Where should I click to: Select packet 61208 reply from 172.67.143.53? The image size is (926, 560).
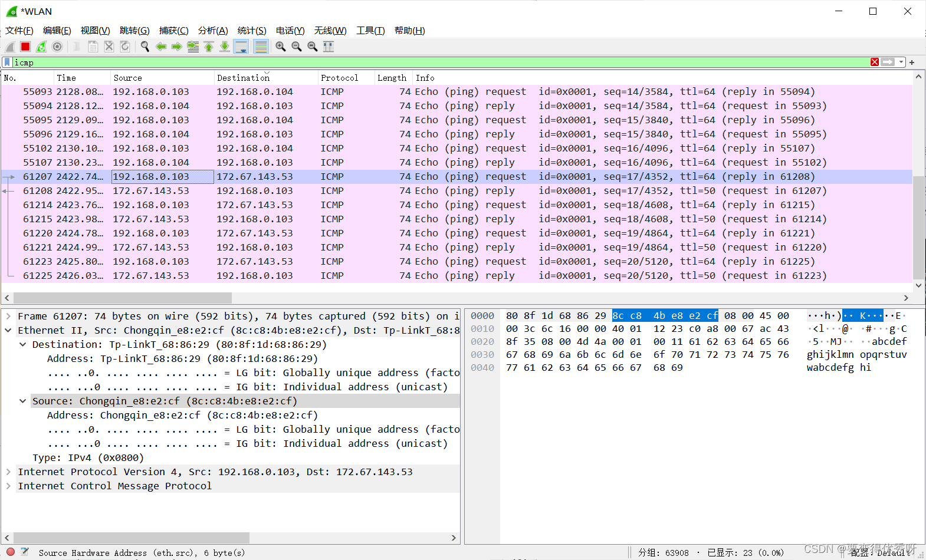pyautogui.click(x=457, y=191)
